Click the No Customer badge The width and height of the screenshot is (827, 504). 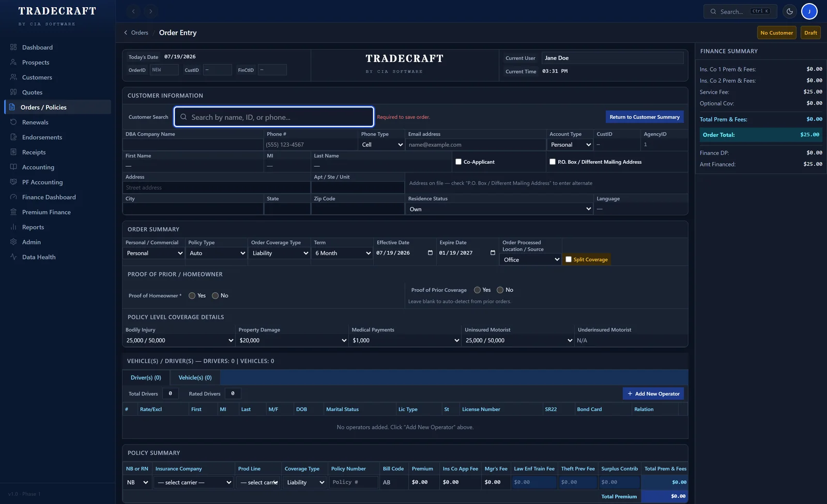click(x=776, y=33)
